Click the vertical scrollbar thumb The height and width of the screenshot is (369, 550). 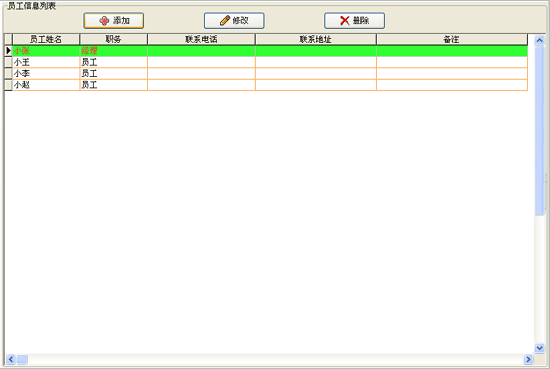pos(539,130)
